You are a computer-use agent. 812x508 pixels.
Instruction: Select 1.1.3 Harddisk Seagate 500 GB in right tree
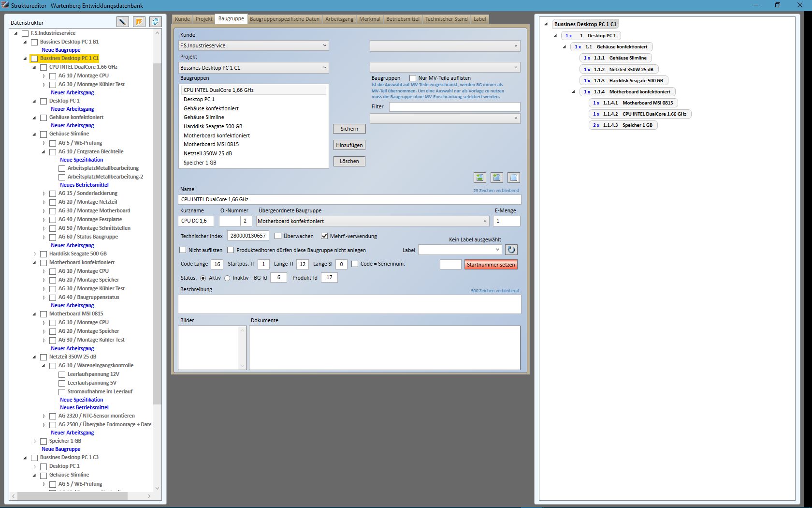pyautogui.click(x=623, y=81)
